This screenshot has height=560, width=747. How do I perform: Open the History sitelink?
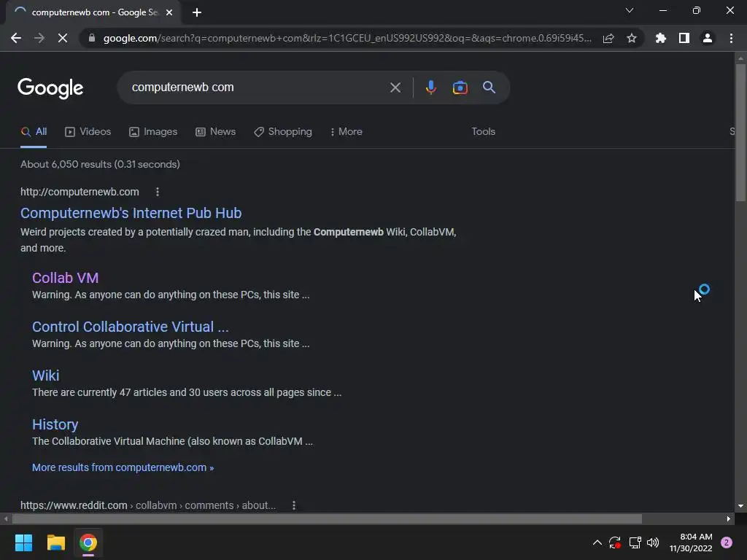pos(55,425)
